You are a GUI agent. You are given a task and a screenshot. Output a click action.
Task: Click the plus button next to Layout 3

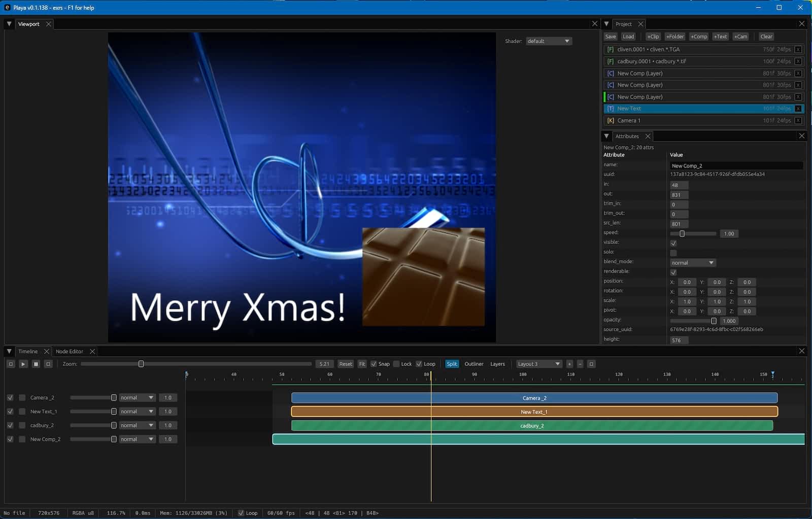pos(569,364)
